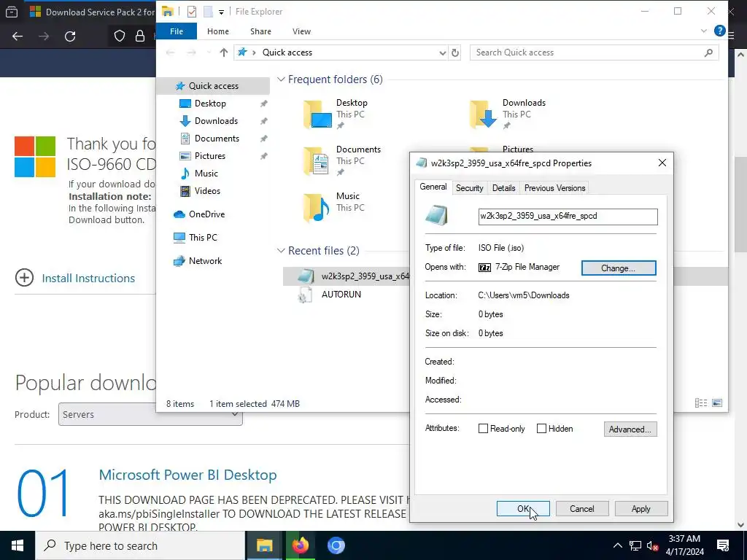
Task: Select Pictures in the navigation pane
Action: 209,156
